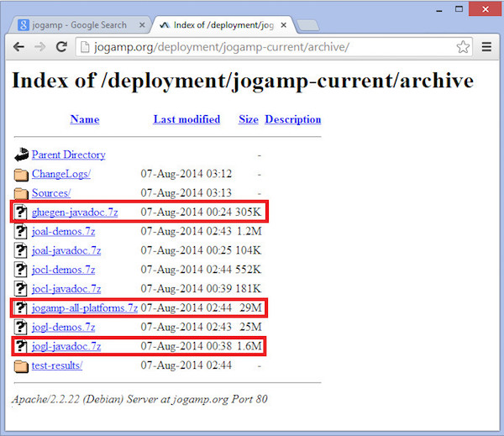This screenshot has width=504, height=436.
Task: Click the date 07-Aug-2014 03:13
Action: tap(186, 193)
